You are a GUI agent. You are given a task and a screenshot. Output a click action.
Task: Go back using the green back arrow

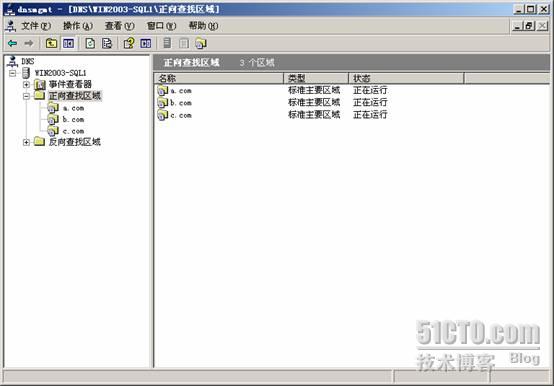tap(12, 43)
